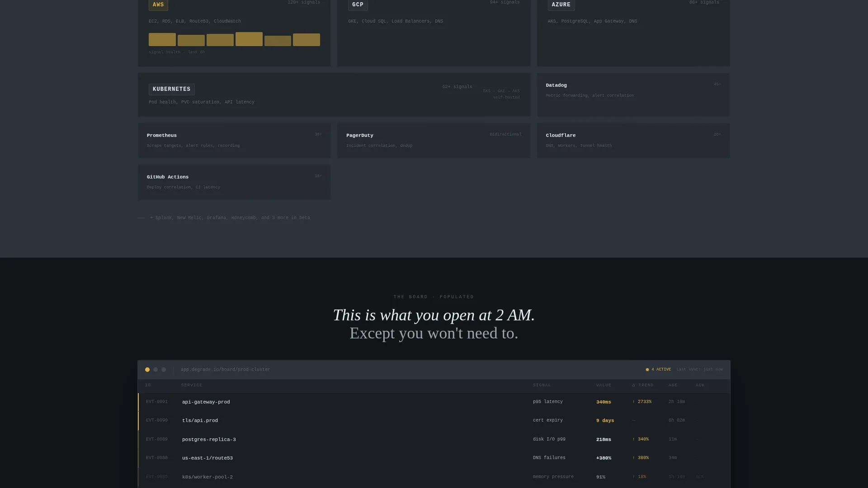Select the postgres-replica-3 service row
Viewport: 868px width, 488px height.
pyautogui.click(x=434, y=440)
